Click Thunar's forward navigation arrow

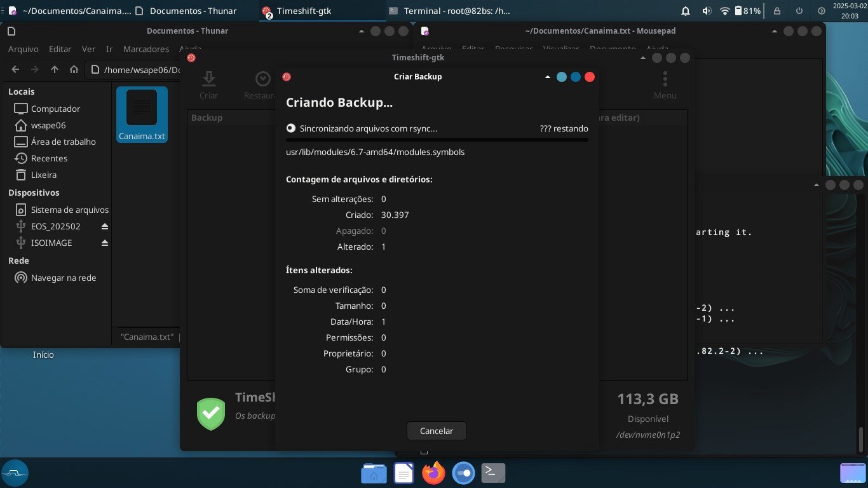pos(35,70)
